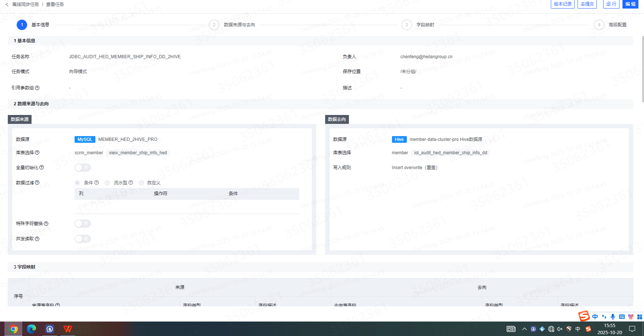This screenshot has height=336, width=644.
Task: Jump to step 4 高级配置
Action: pos(599,25)
